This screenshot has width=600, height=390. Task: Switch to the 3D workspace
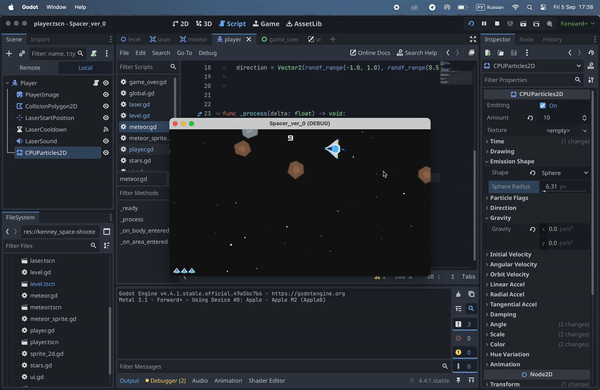point(204,24)
